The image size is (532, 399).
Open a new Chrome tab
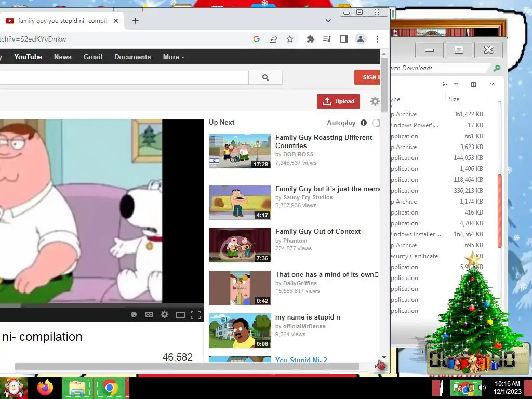[136, 21]
